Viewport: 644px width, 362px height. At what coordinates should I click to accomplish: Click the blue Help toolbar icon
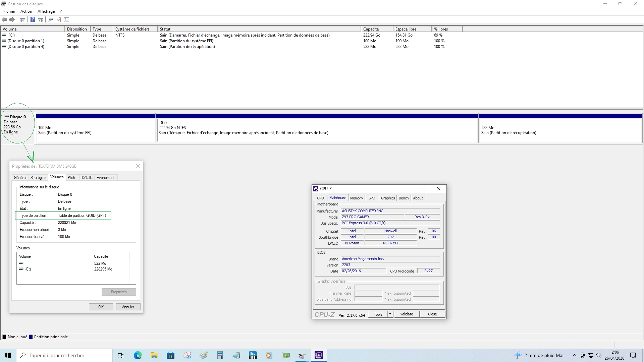33,19
